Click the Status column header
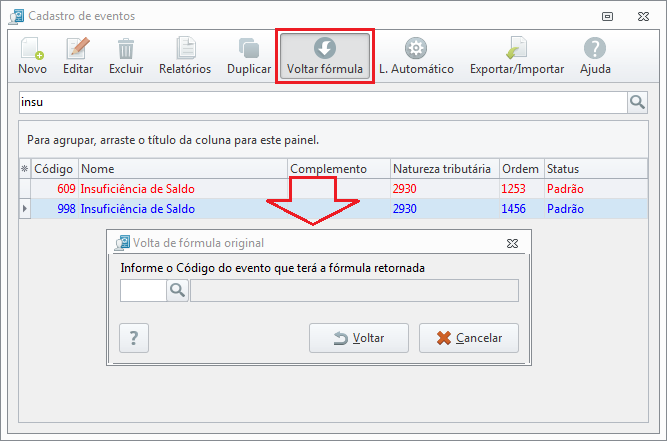667x441 pixels. tap(596, 169)
